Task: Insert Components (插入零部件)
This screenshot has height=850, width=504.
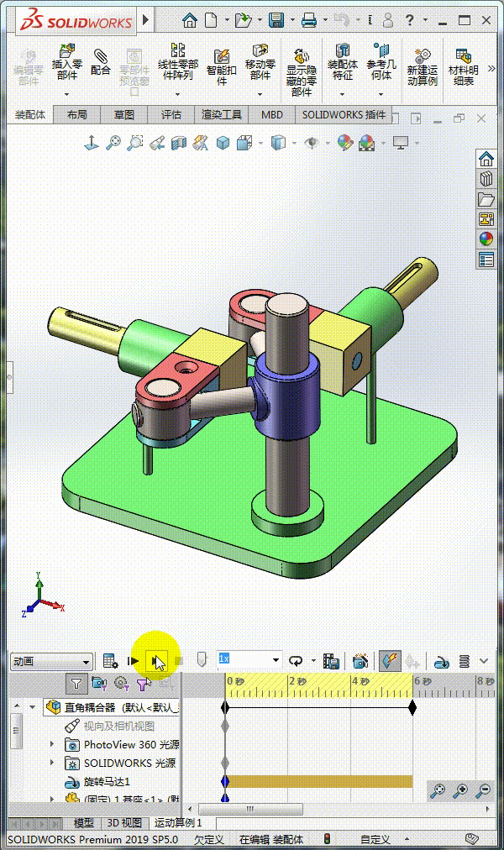Action: coord(66,63)
